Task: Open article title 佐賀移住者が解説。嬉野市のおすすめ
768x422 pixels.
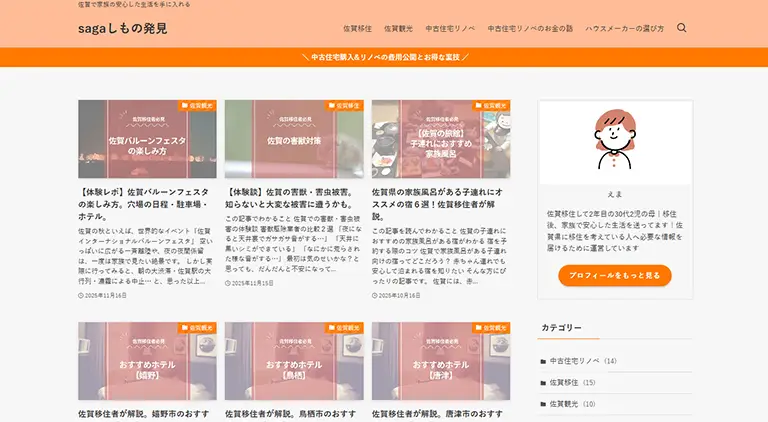Action: point(144,414)
